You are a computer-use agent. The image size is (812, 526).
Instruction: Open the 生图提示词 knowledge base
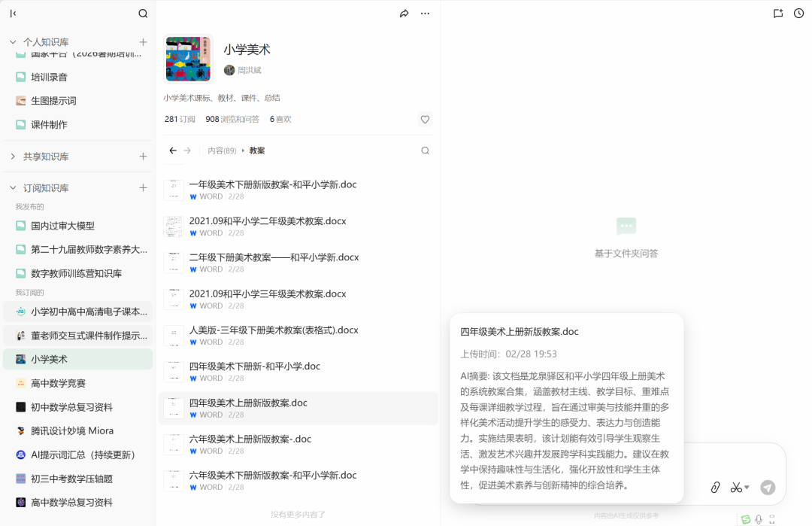[77, 101]
